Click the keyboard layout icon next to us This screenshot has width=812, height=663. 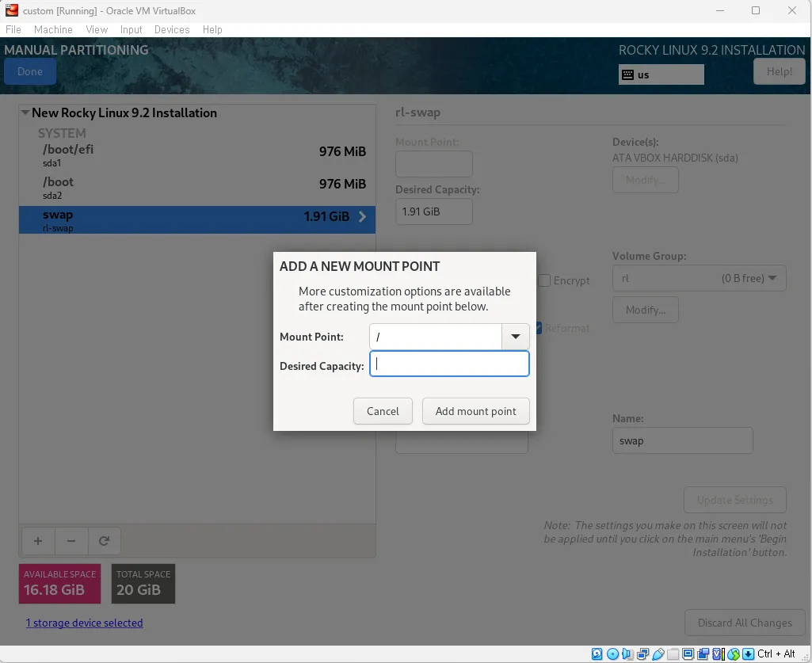627,74
